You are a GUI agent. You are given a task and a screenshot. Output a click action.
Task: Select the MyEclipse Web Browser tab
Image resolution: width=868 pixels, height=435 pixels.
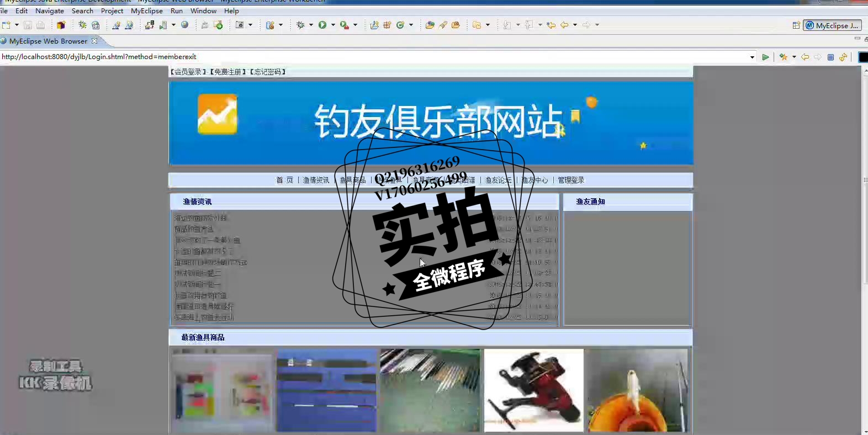click(48, 41)
